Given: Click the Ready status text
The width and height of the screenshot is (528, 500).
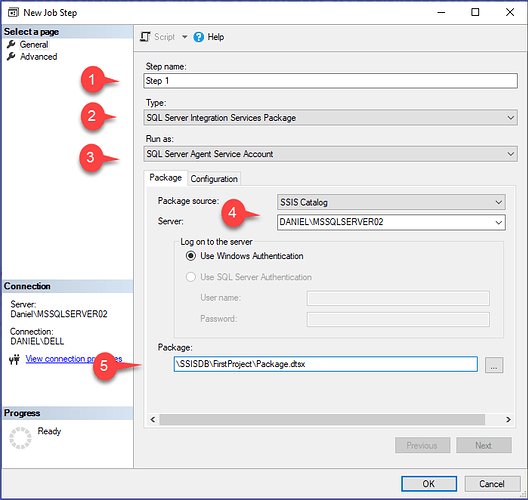Looking at the screenshot, I should [49, 431].
